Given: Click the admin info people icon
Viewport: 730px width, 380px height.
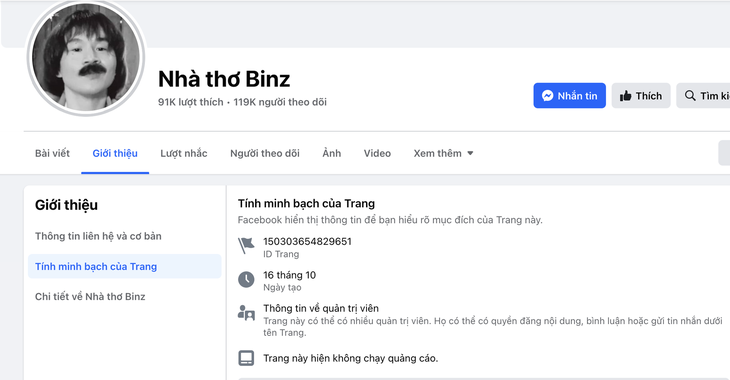Looking at the screenshot, I should [x=246, y=312].
